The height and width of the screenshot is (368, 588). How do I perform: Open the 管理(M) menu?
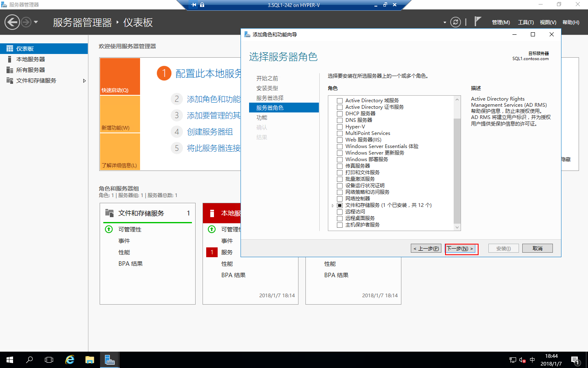pos(501,22)
